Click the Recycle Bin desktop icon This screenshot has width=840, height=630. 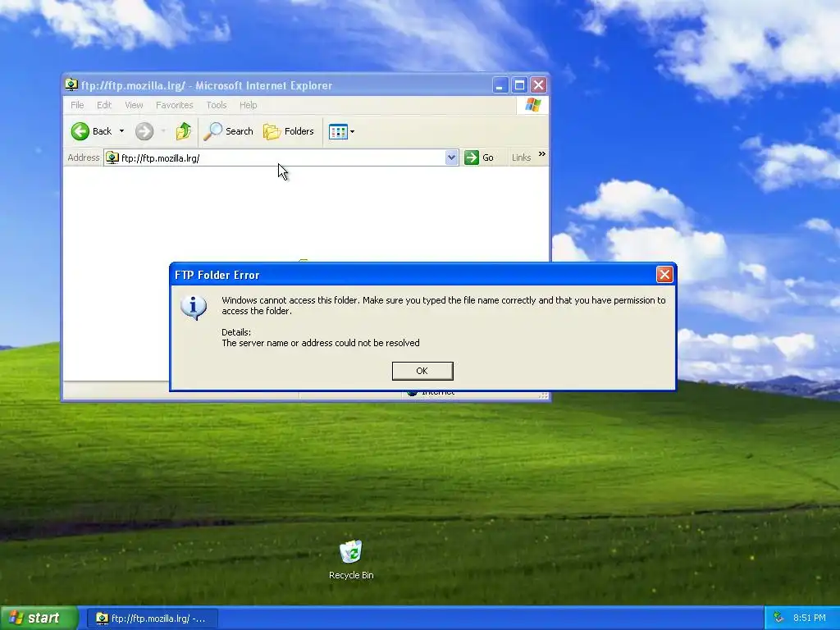pos(351,559)
